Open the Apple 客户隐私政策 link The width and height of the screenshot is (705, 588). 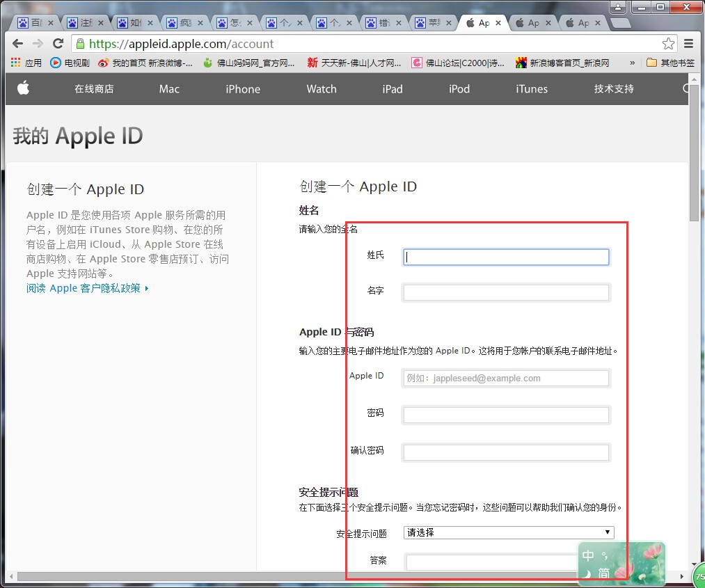click(x=88, y=288)
